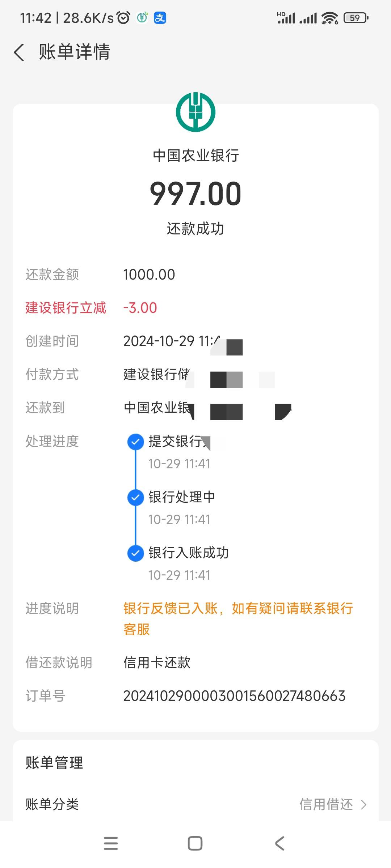The height and width of the screenshot is (868, 391).
Task: Tap the 银行入账成功 progress checkmark
Action: [x=135, y=553]
